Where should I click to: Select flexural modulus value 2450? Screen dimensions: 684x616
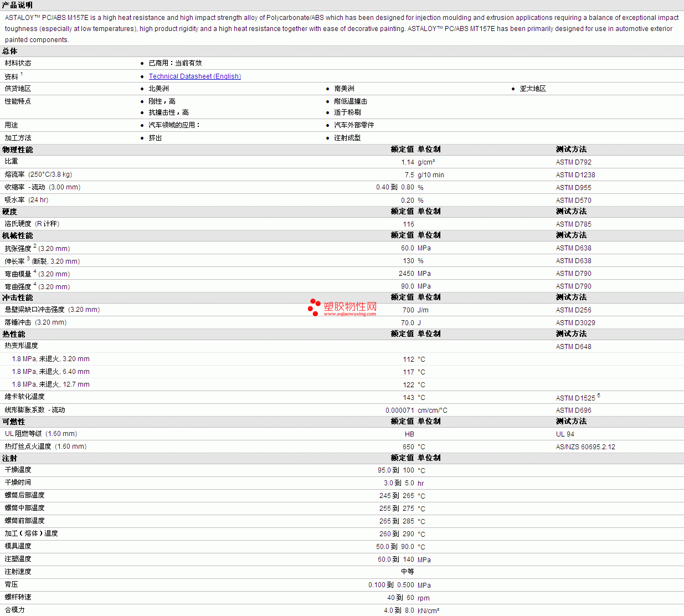click(x=407, y=274)
